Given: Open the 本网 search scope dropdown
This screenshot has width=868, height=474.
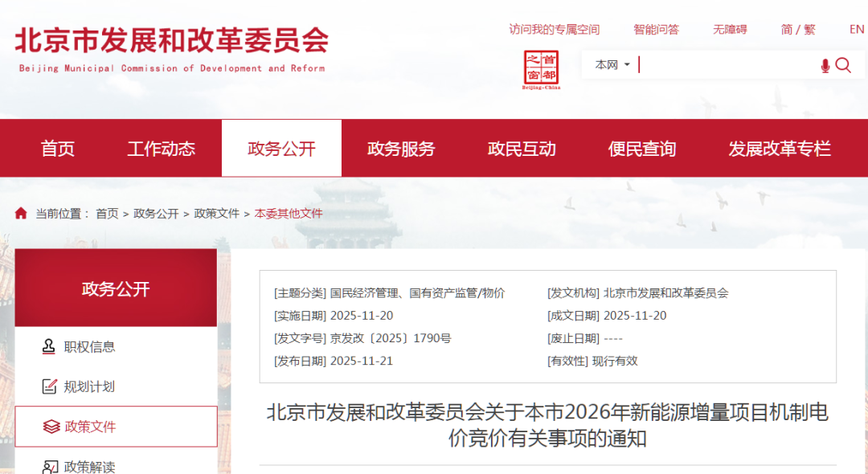Looking at the screenshot, I should click(611, 64).
